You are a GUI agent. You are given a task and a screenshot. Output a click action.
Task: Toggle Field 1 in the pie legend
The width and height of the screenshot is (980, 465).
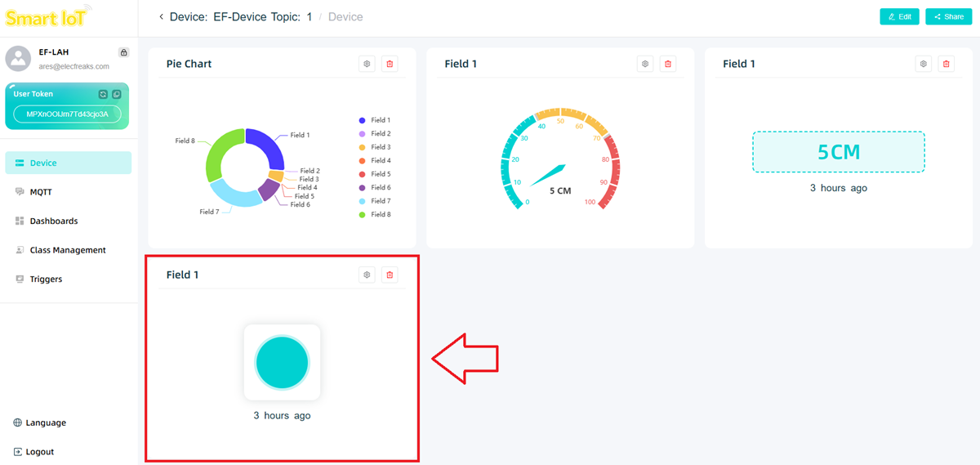point(375,120)
